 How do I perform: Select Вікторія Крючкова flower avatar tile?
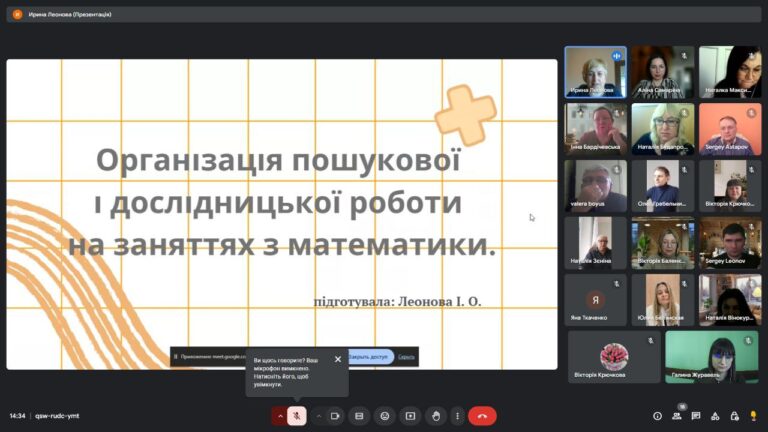pos(614,357)
